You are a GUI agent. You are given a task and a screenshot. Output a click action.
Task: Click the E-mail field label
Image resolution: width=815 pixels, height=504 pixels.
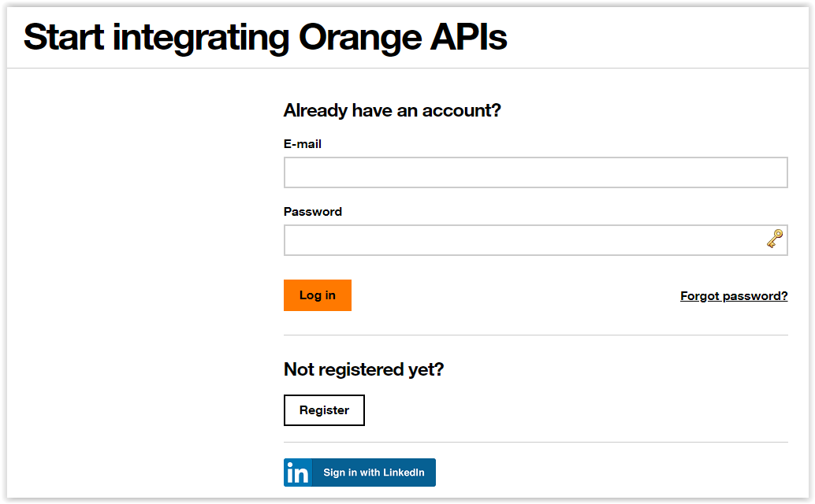tap(303, 143)
